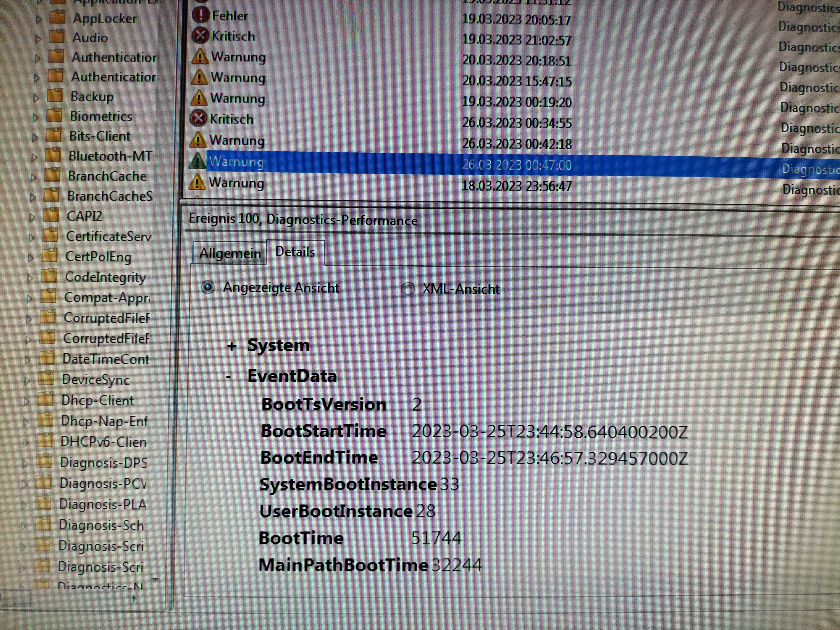Click the Biometrics folder icon
This screenshot has width=840, height=630.
click(54, 115)
